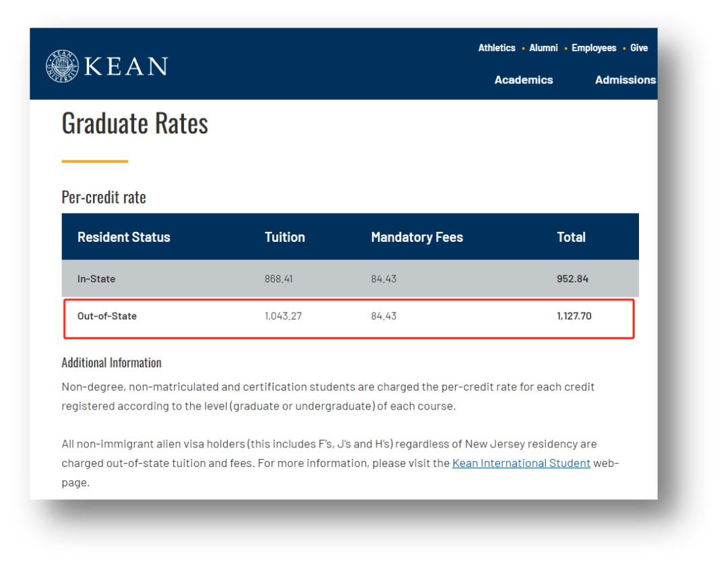This screenshot has width=728, height=566.
Task: Click the Graduate Rates page heading
Action: click(135, 123)
